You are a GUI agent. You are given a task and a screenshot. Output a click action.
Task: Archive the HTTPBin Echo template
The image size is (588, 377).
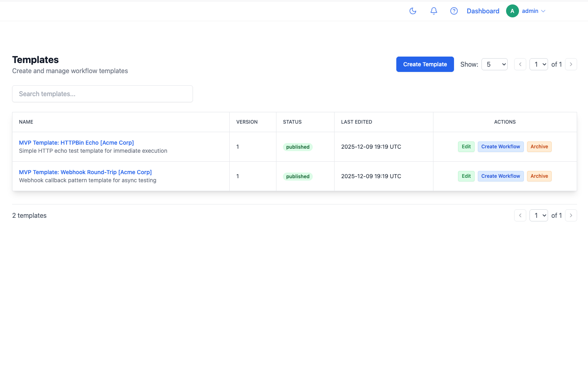point(539,147)
